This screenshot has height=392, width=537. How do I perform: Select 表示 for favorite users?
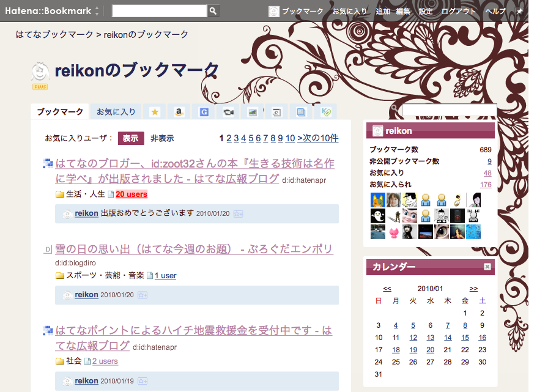(x=131, y=138)
